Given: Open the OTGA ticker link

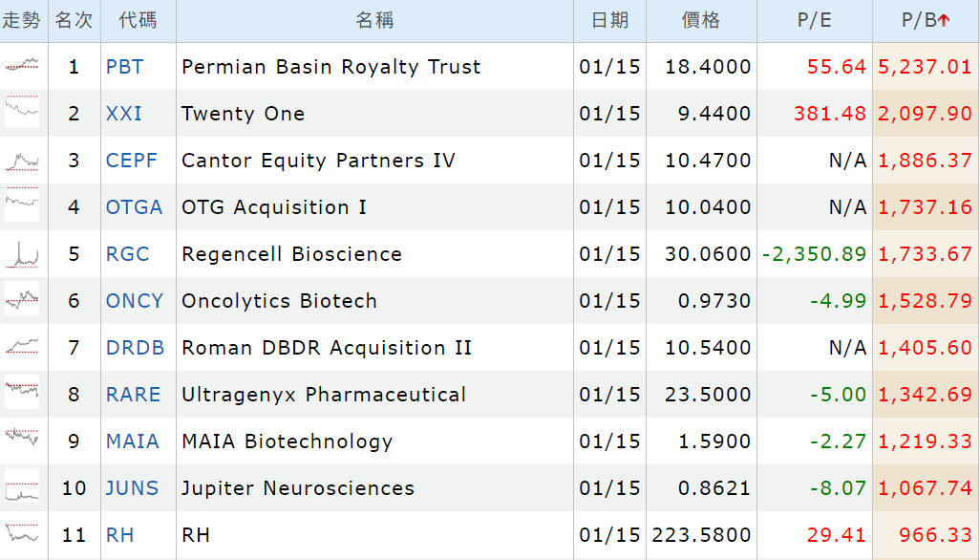Looking at the screenshot, I should 135,207.
